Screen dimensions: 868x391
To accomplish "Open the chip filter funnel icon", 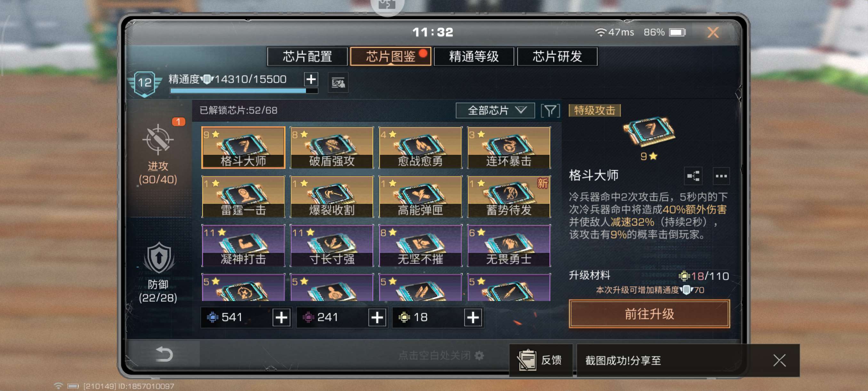I will (x=550, y=111).
